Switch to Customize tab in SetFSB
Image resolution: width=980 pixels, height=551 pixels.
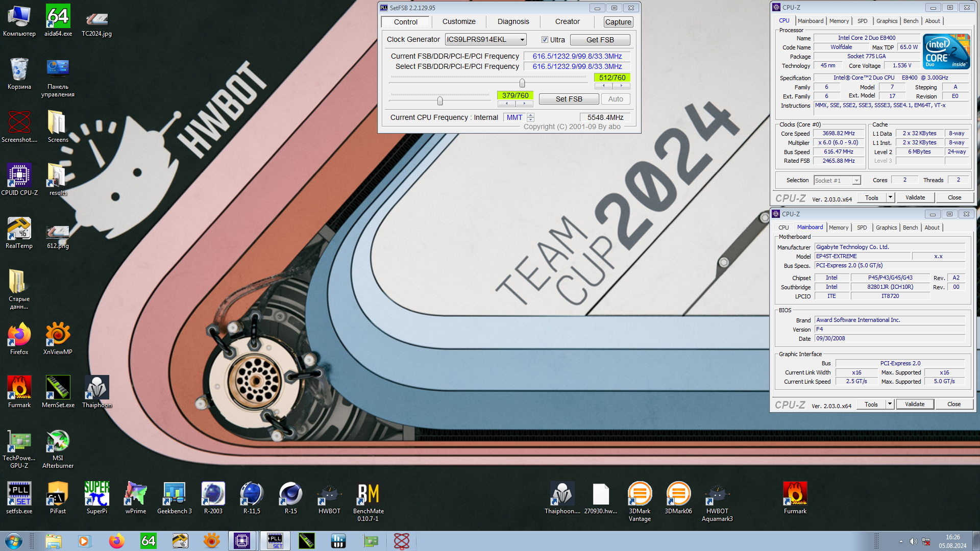click(459, 21)
